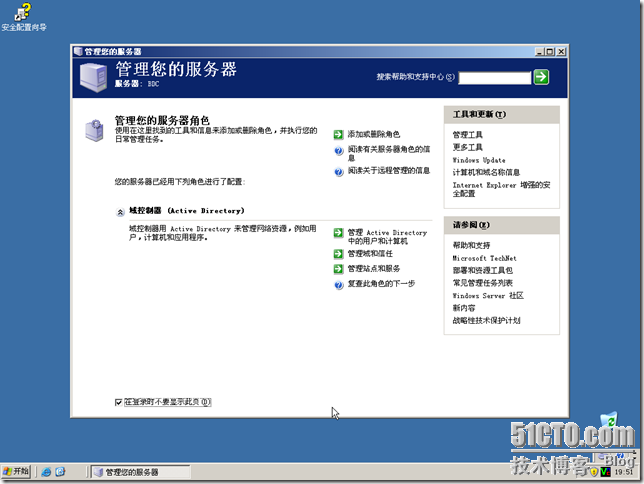Open 部署和资源工具包 link
This screenshot has width=644, height=484.
pos(482,270)
